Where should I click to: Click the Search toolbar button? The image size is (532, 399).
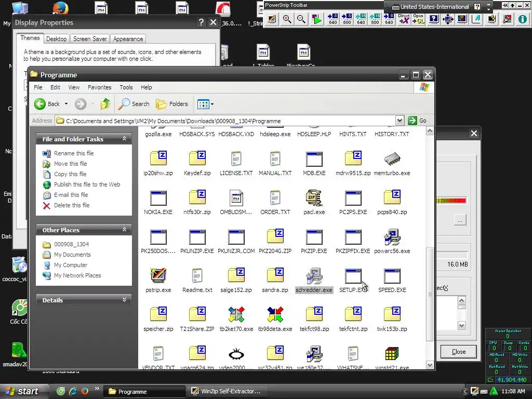pyautogui.click(x=134, y=104)
